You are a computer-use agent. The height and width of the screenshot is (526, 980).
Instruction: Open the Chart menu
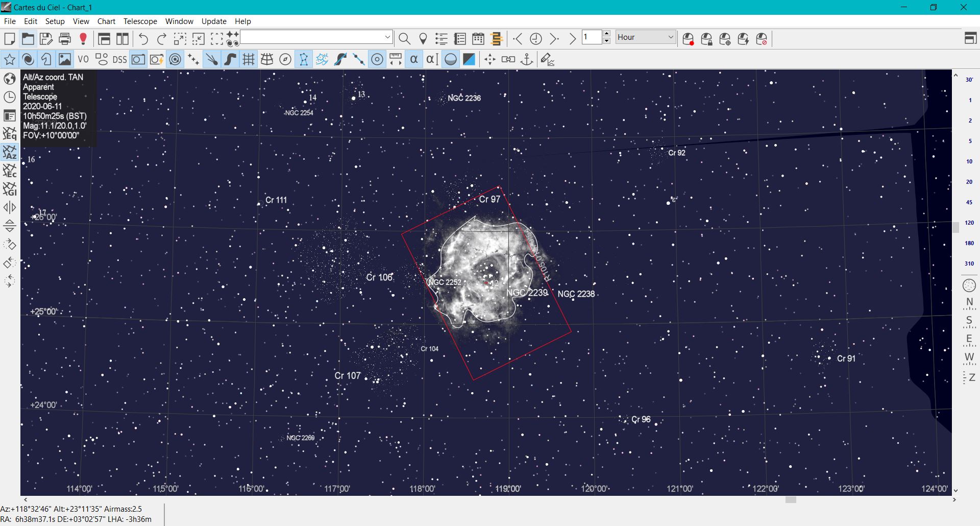(x=106, y=21)
